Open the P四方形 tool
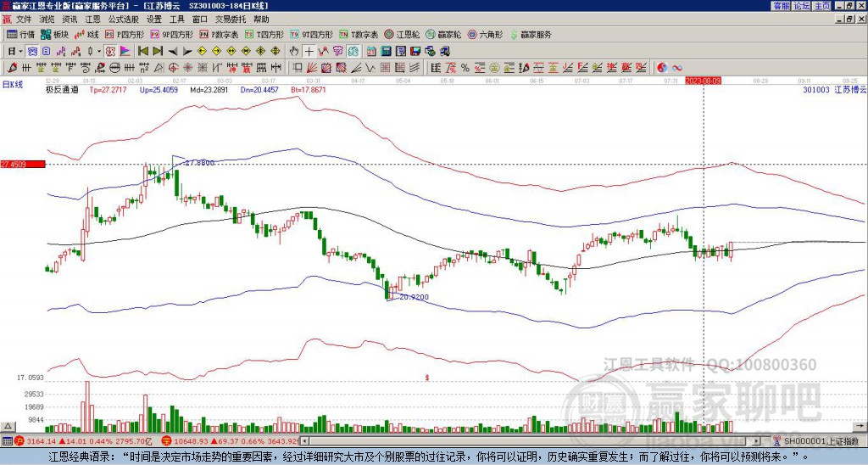The width and height of the screenshot is (868, 465). point(125,34)
